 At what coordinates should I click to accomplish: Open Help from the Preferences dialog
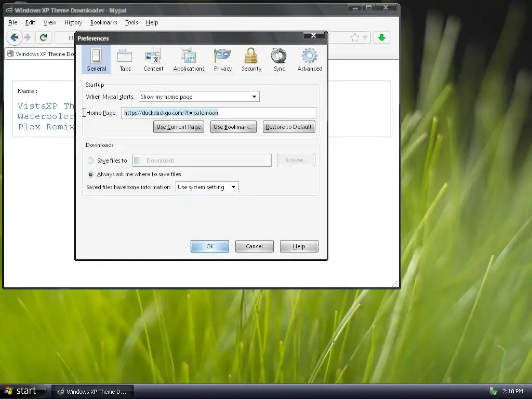299,246
